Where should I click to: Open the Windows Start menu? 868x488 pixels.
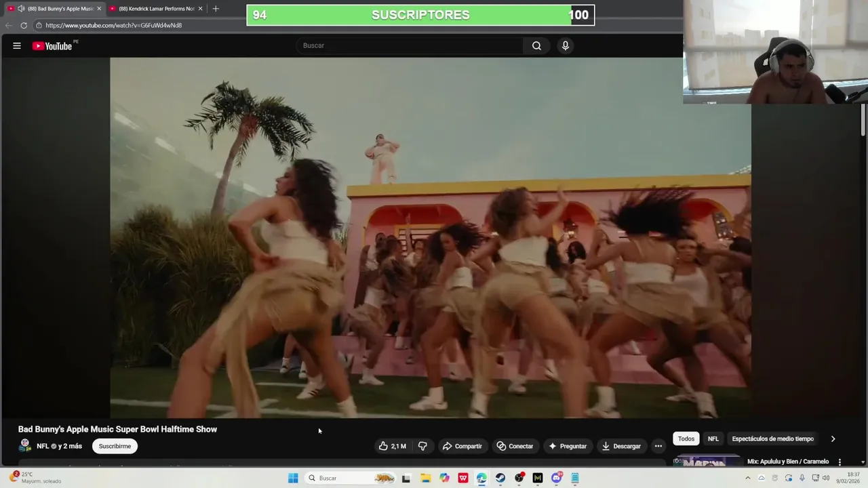click(x=293, y=478)
